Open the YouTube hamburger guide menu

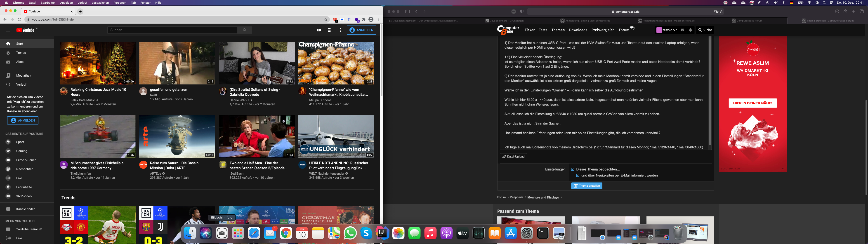[8, 30]
